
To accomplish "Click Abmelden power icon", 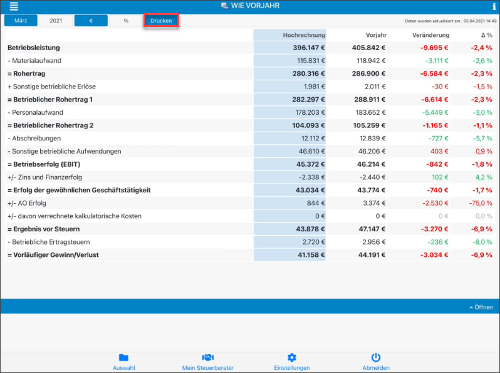I will (376, 357).
